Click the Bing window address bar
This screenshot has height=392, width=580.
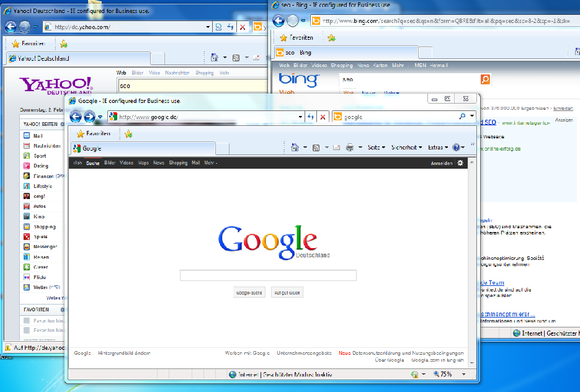445,20
